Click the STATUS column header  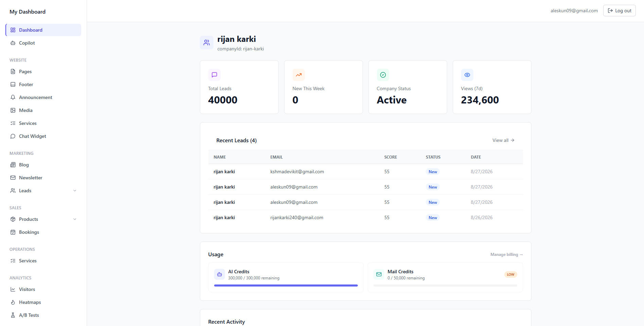pos(433,157)
